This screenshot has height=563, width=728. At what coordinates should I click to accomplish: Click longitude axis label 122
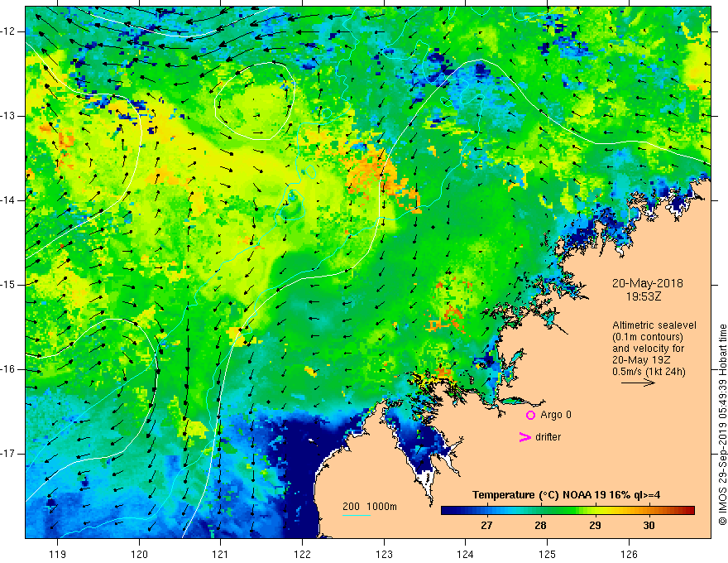point(302,554)
